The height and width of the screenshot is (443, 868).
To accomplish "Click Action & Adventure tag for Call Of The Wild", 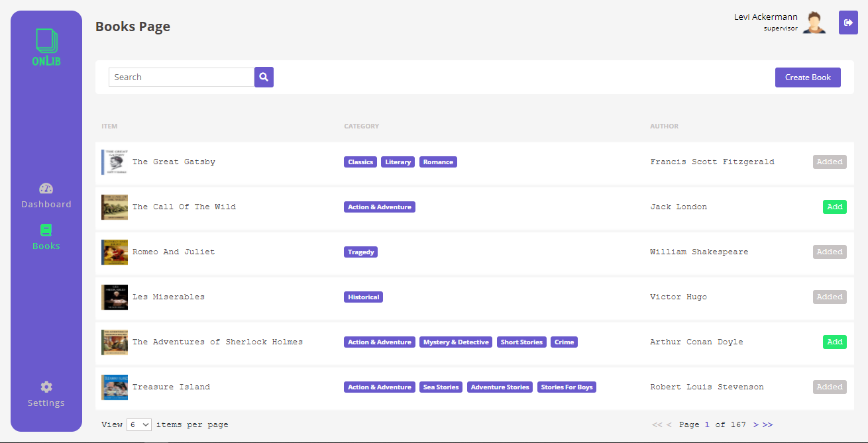I will 380,207.
